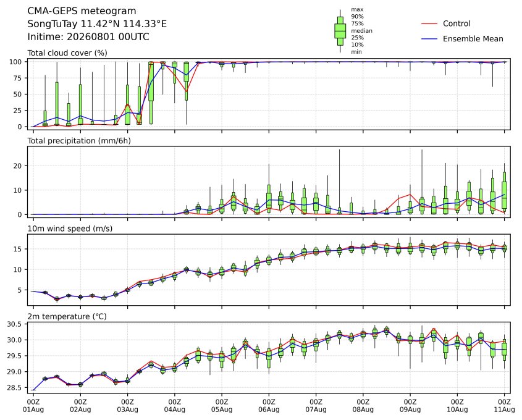
Task: Click the 'Ensemble Mean' legend label
Action: pos(473,39)
